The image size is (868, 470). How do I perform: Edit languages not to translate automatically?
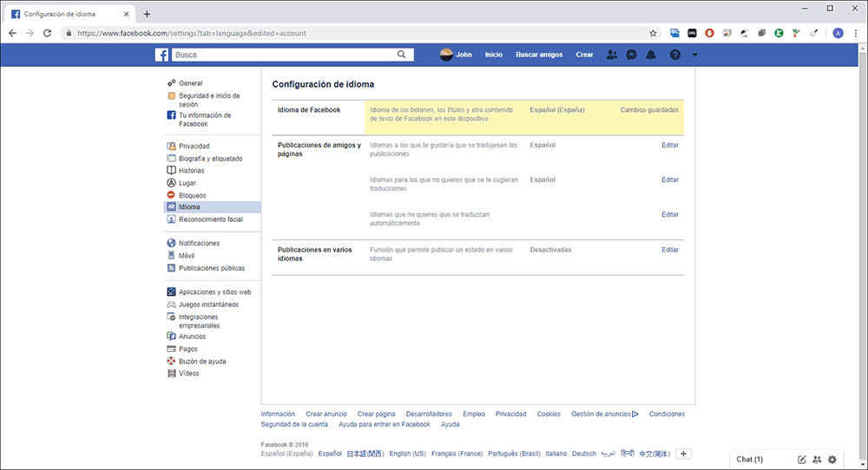pyautogui.click(x=670, y=214)
